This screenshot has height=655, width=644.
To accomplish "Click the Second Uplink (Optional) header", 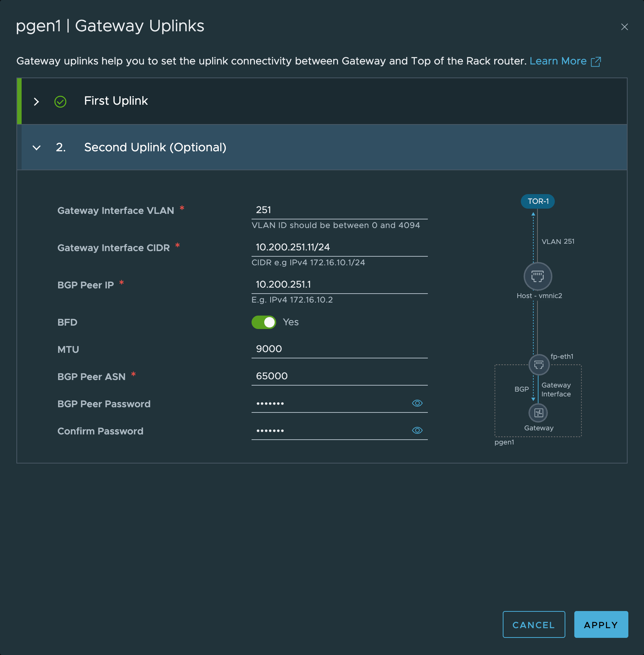I will (155, 148).
